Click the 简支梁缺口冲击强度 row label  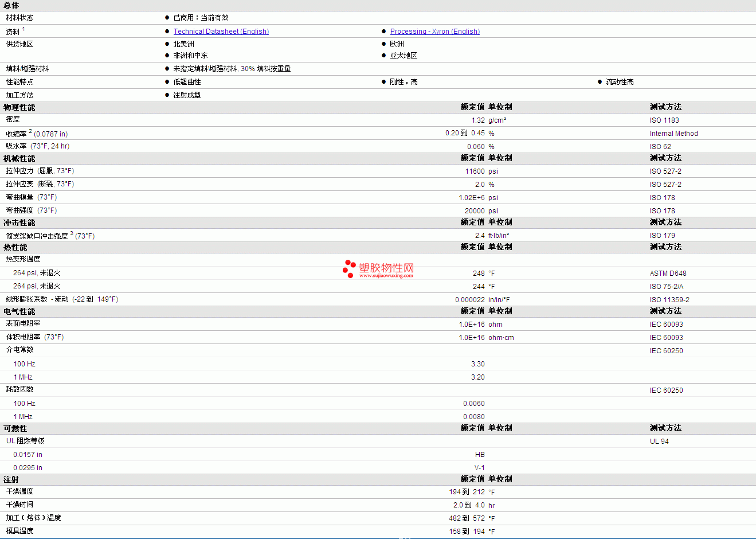pyautogui.click(x=37, y=236)
